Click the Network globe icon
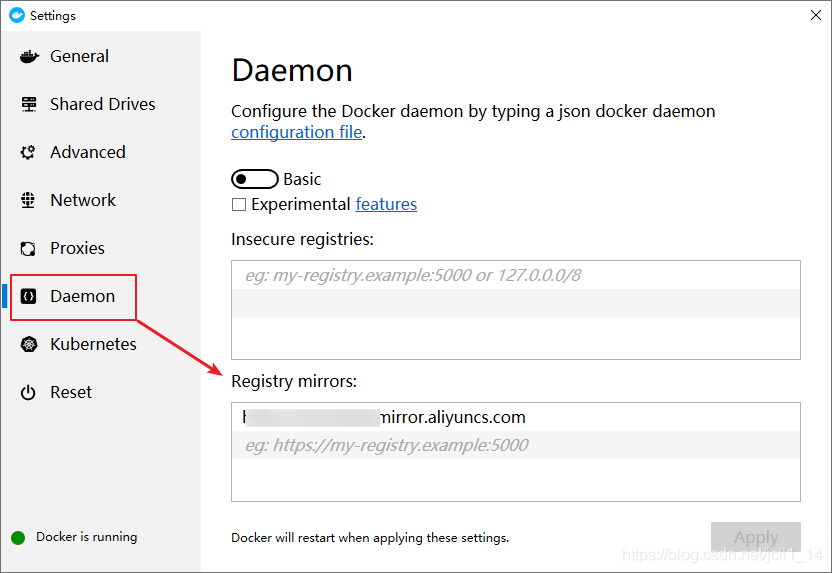832x573 pixels. click(x=28, y=200)
